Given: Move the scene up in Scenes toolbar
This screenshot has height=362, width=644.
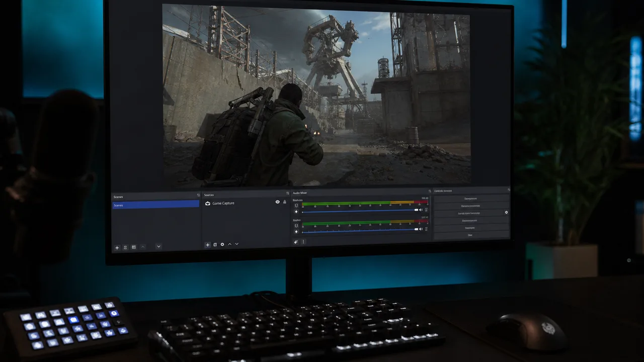Looking at the screenshot, I should point(143,247).
